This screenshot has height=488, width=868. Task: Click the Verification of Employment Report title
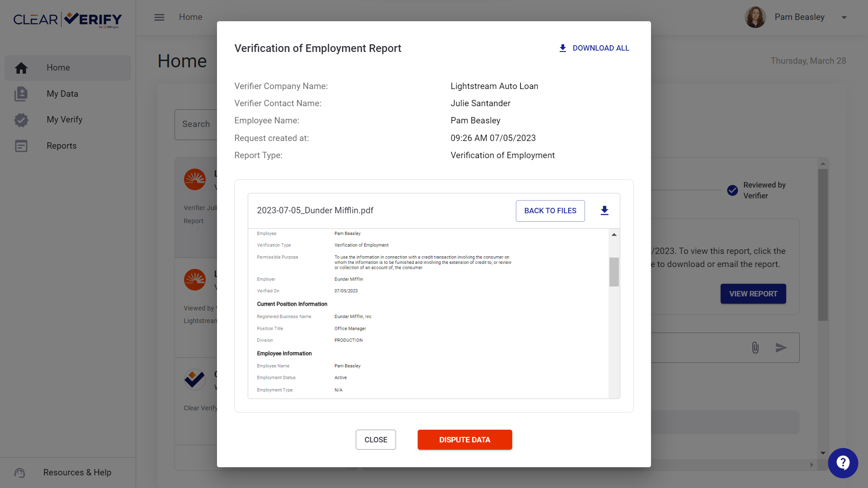pos(318,48)
